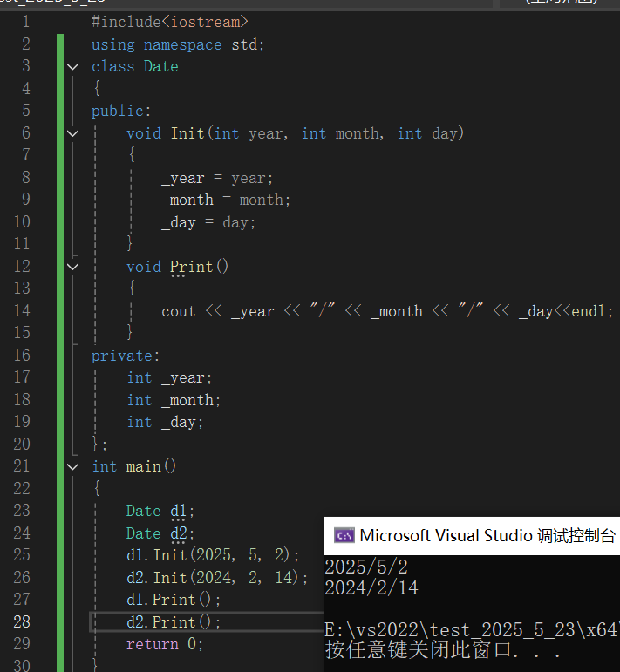Select line number 20 in the gutter

tap(22, 444)
